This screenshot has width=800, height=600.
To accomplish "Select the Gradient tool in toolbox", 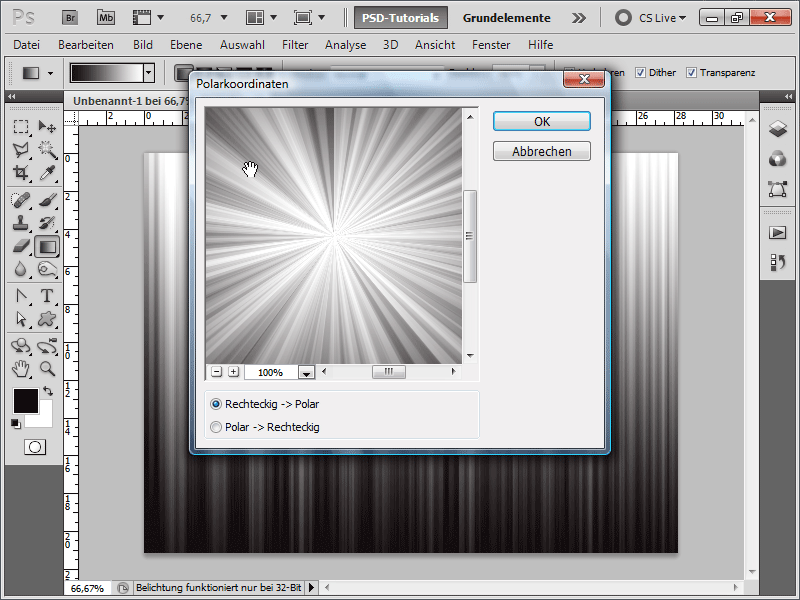I will point(47,247).
